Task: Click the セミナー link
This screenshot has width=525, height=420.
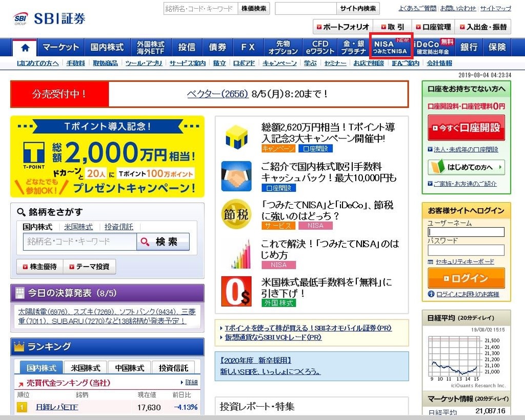Action: point(335,63)
